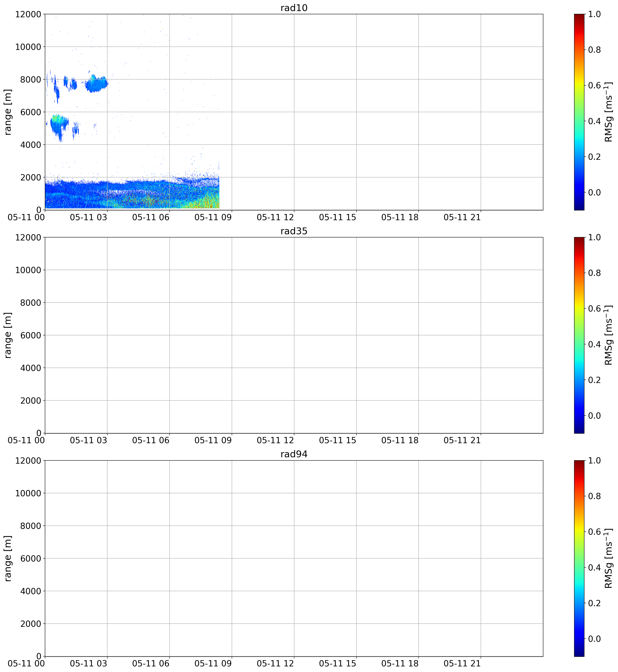Click the '05-11 21' tick under rad10
Image resolution: width=618 pixels, height=672 pixels.
tap(462, 217)
